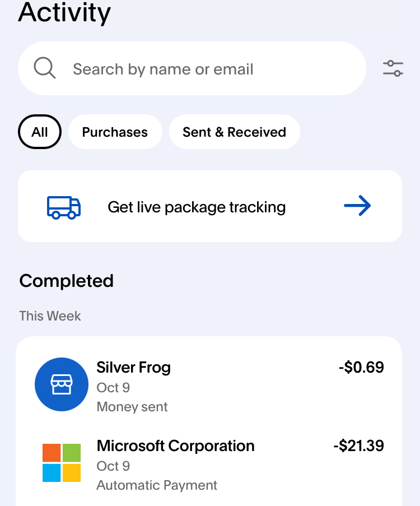This screenshot has width=420, height=506.
Task: Click the magnifying glass search icon
Action: pyautogui.click(x=45, y=69)
